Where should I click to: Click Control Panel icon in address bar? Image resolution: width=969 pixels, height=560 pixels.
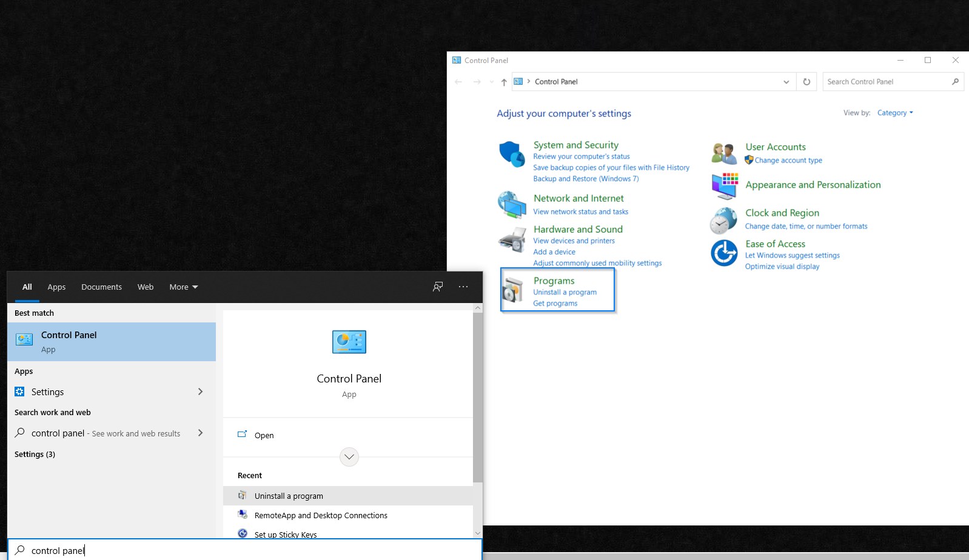(518, 81)
